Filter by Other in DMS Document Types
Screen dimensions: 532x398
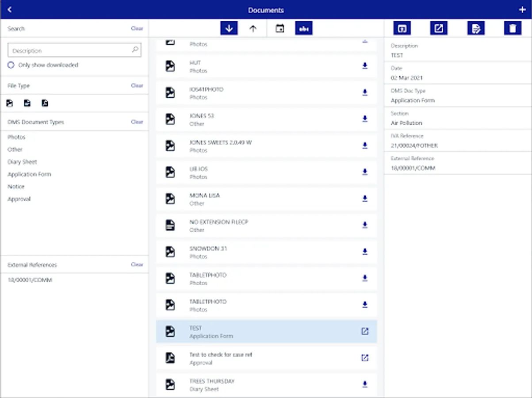coord(15,149)
